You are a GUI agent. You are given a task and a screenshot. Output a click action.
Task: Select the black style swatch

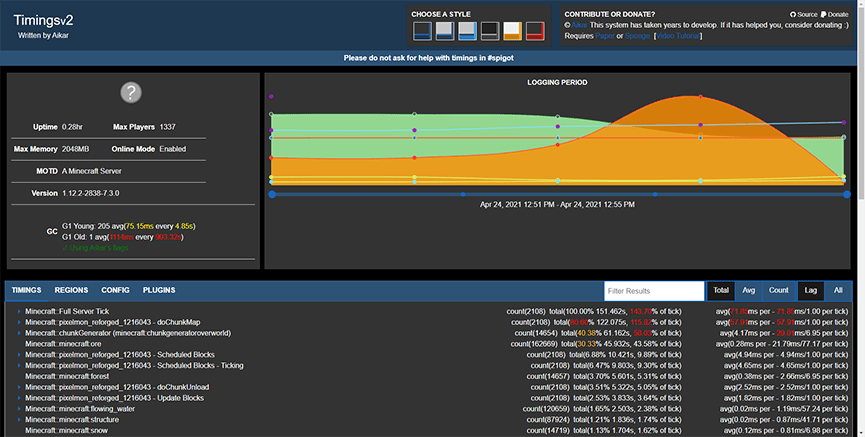[x=490, y=31]
